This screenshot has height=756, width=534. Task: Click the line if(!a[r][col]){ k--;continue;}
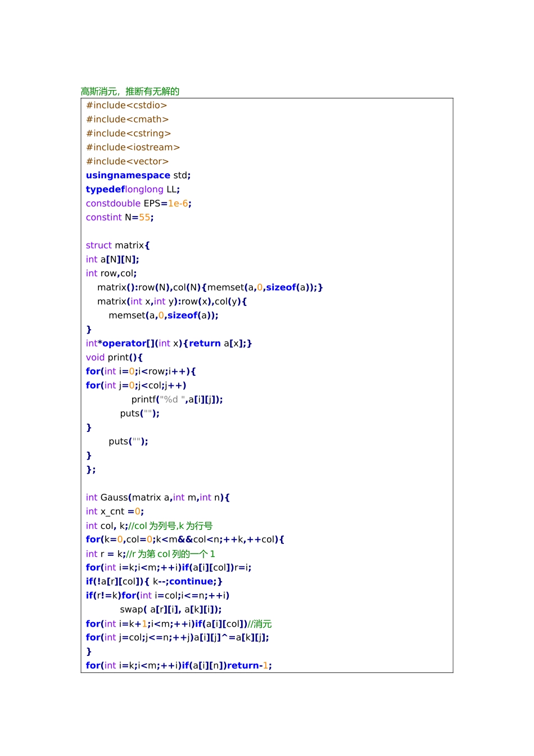pos(155,582)
